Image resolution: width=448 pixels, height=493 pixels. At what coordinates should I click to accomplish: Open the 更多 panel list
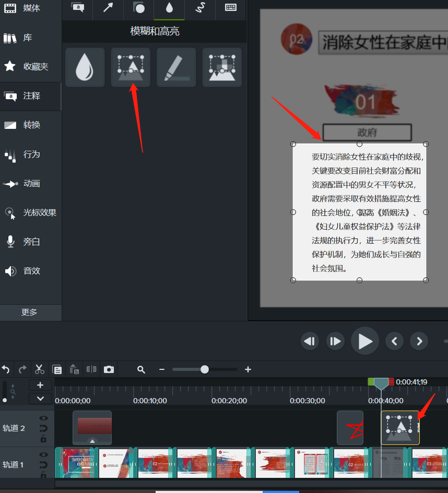(30, 312)
